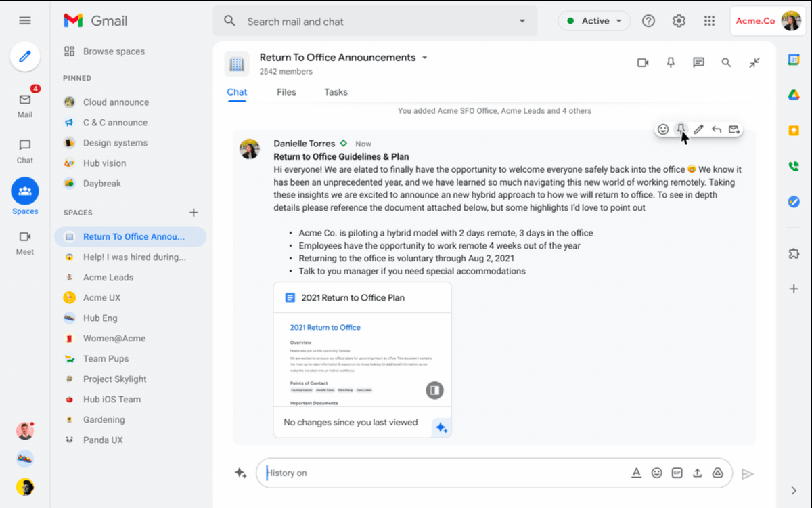Forward message to inbox icon
This screenshot has height=508, width=812.
(734, 129)
